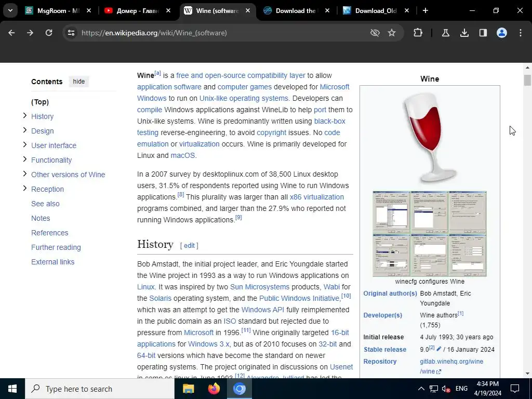
Task: Expand the User interface section in Contents
Action: click(x=24, y=145)
